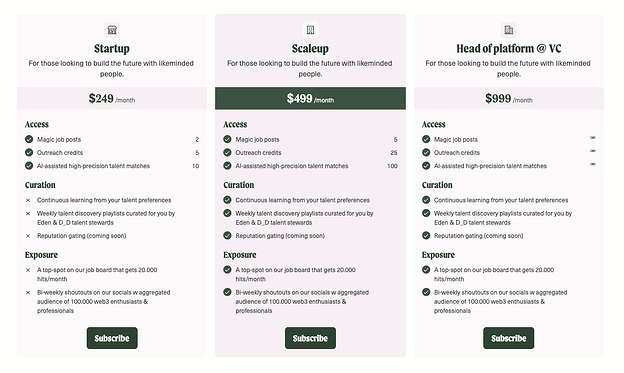Subscribe to the Startup plan
The image size is (624, 373).
tap(112, 338)
